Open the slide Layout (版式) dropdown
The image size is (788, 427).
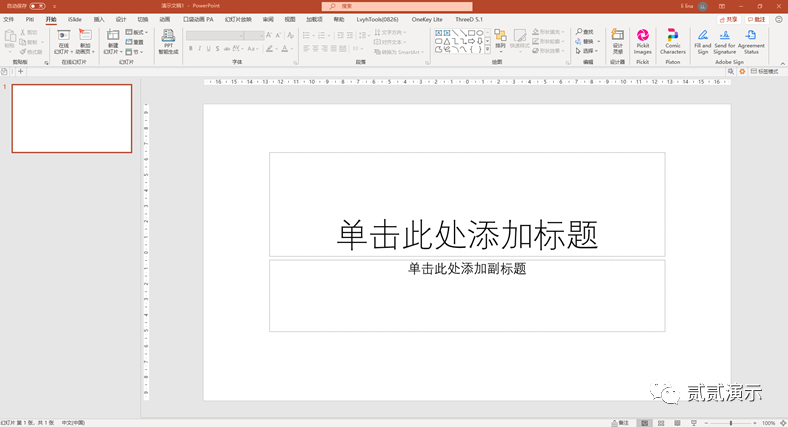pyautogui.click(x=137, y=32)
